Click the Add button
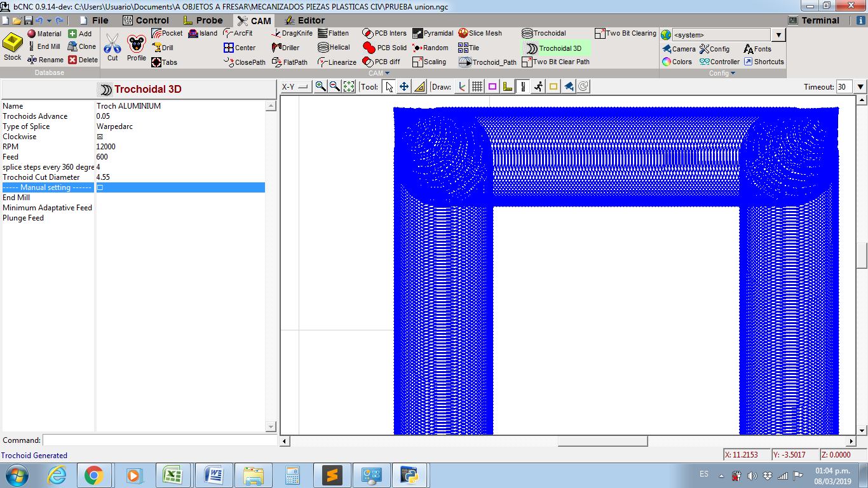This screenshot has height=488, width=868. pos(80,34)
